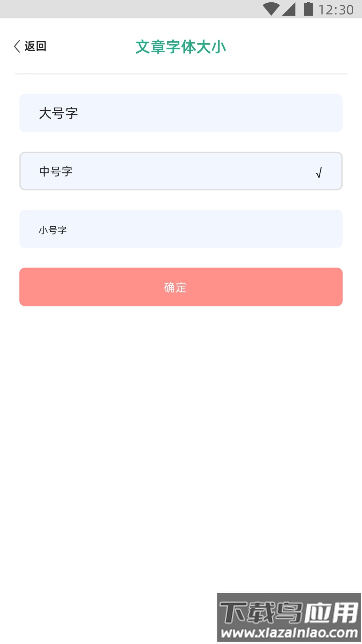
Task: Click the cellular signal strength icon
Action: [289, 9]
